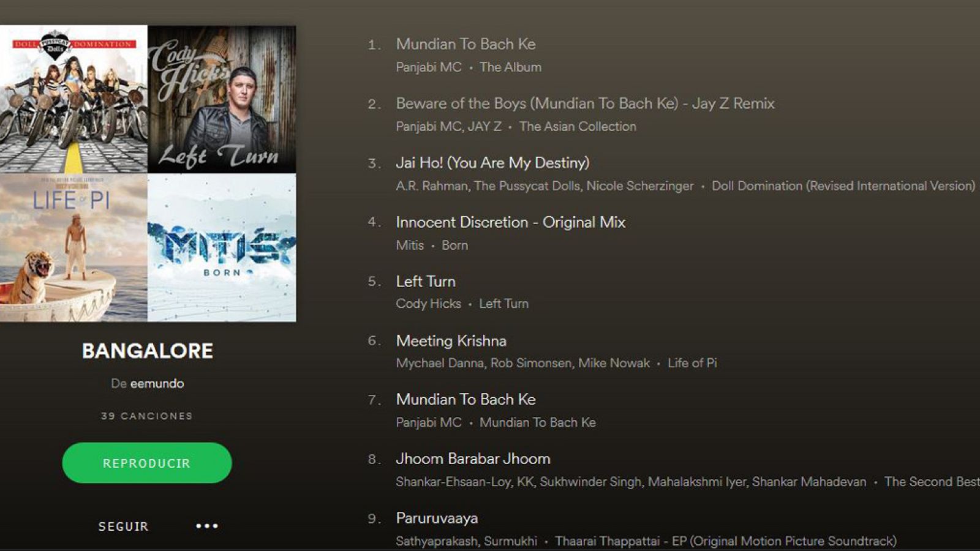Click the green REPRODUCIR play button

click(x=147, y=463)
